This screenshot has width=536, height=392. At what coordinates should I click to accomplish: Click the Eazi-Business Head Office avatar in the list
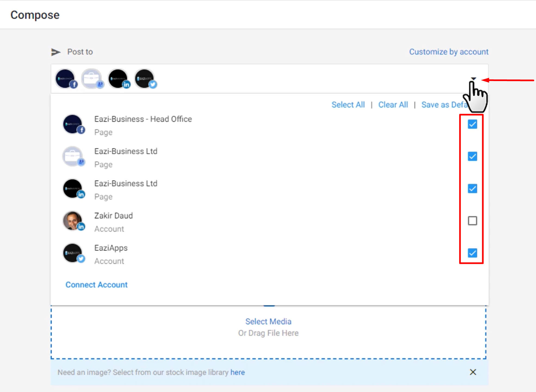pyautogui.click(x=73, y=124)
